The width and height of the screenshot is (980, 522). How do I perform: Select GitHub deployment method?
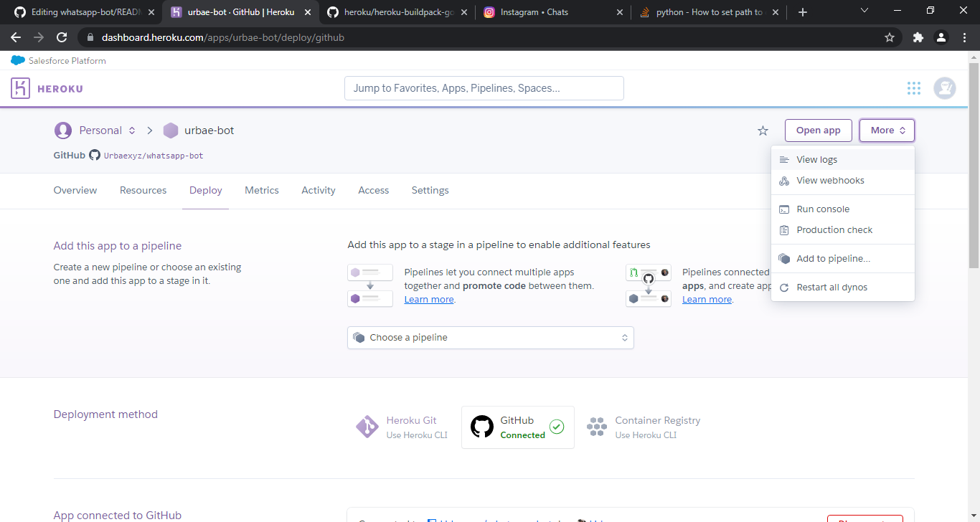(x=517, y=427)
